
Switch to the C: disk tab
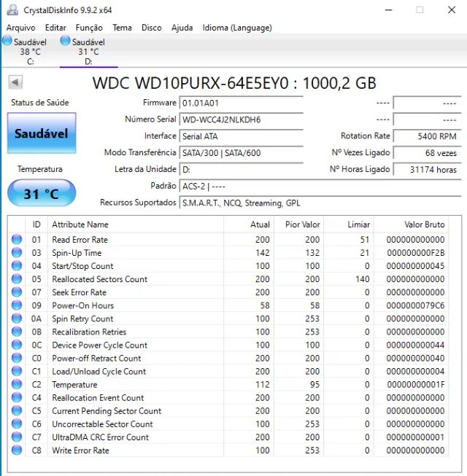[30, 51]
